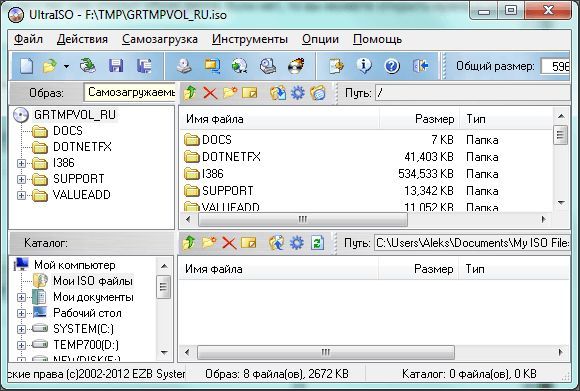Viewport: 580px width, 391px height.
Task: Click horizontal scrollbar thumb of image list
Action: click(x=303, y=220)
